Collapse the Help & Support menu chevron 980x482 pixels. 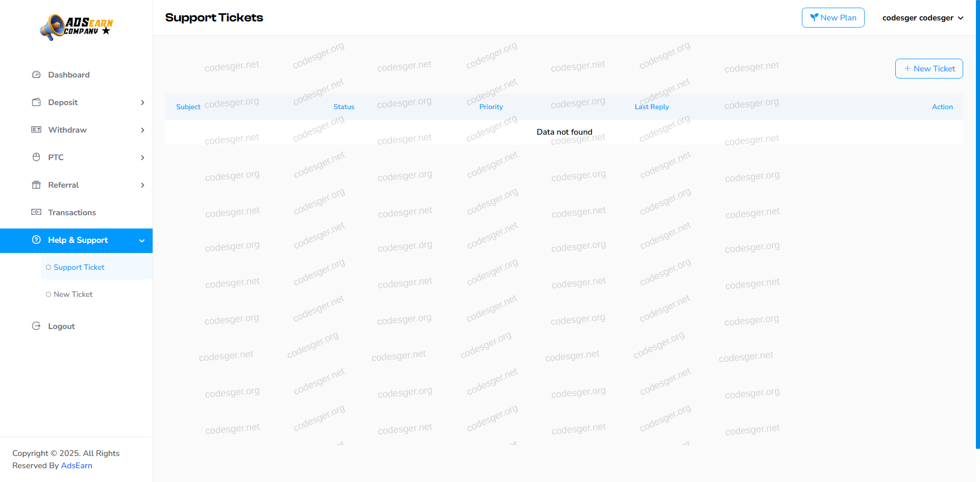(x=142, y=241)
